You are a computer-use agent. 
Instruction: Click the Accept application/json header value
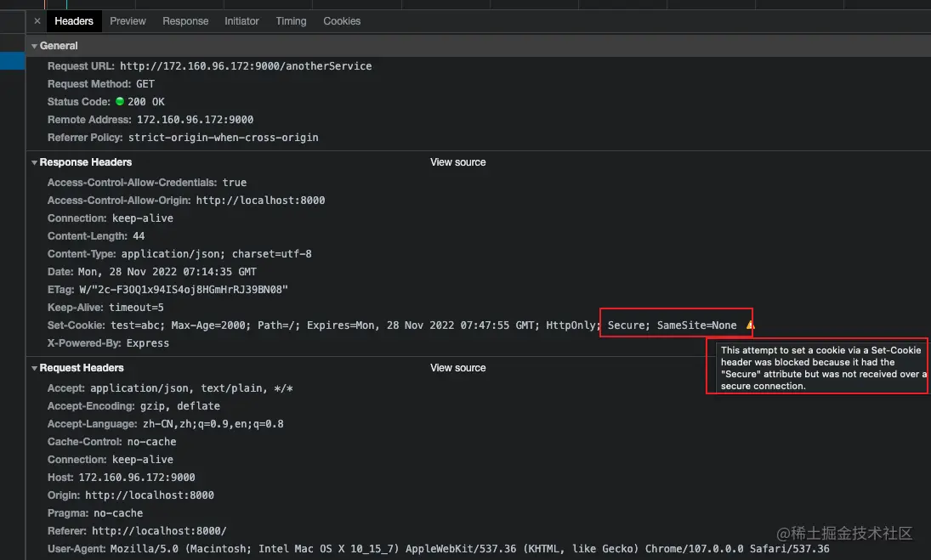192,388
